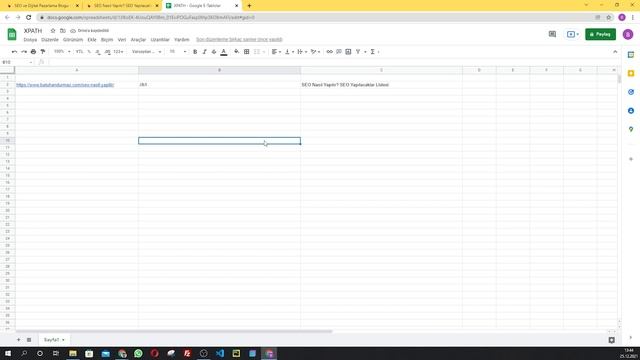This screenshot has height=360, width=640.
Task: Apply strikethrough formatting
Action: tap(214, 52)
